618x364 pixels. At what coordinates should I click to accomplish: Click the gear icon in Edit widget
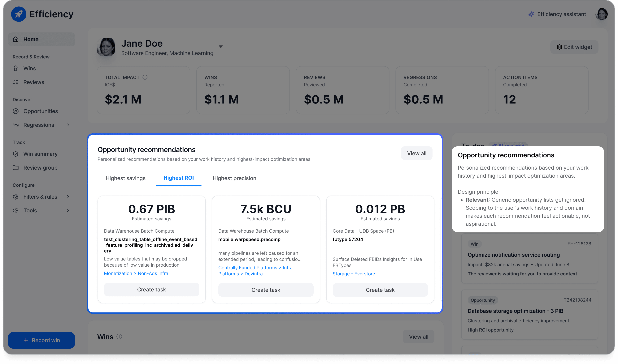click(x=559, y=47)
